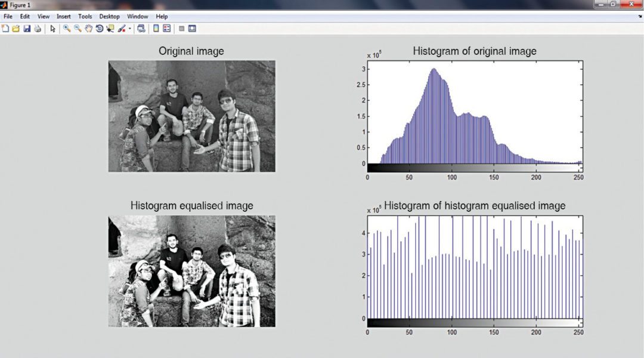Click the Show Plot Tools button

pos(192,28)
